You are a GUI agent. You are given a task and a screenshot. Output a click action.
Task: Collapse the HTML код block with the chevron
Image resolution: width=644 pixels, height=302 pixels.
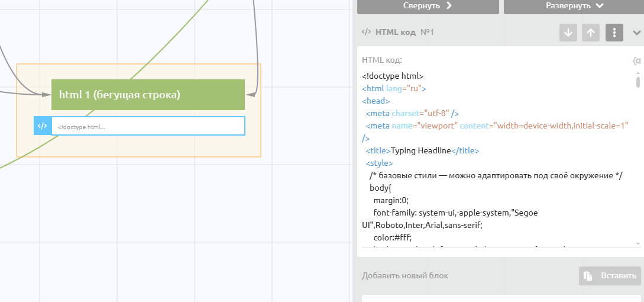tap(636, 33)
